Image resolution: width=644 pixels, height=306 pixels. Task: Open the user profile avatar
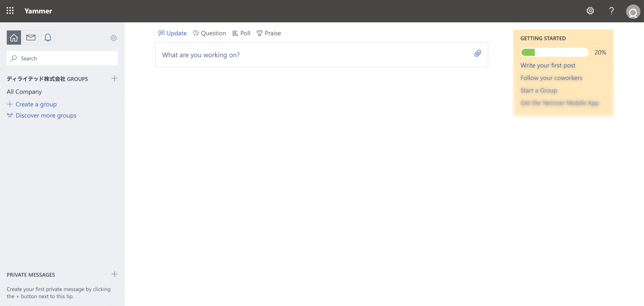633,12
